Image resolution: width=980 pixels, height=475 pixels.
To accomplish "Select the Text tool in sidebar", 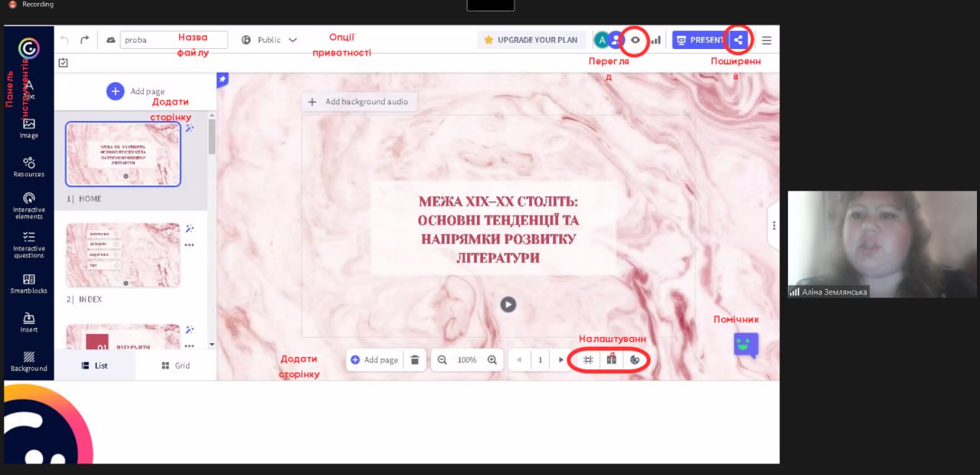I will 29,90.
